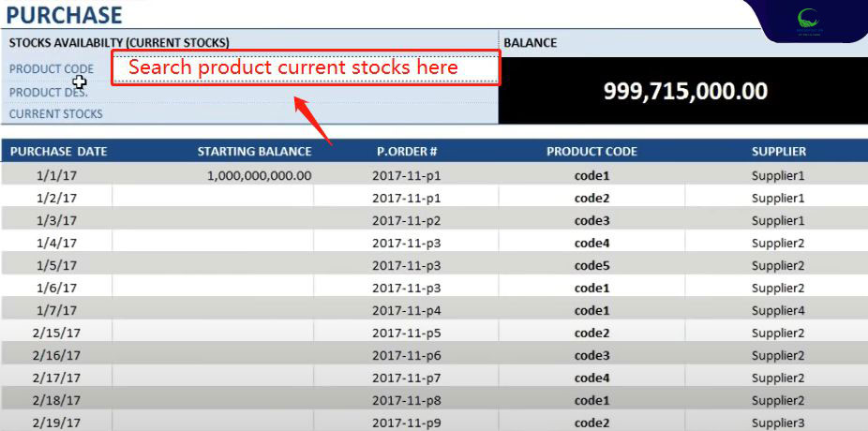This screenshot has width=868, height=431.
Task: Select the Supplier3 cell
Action: tap(778, 423)
